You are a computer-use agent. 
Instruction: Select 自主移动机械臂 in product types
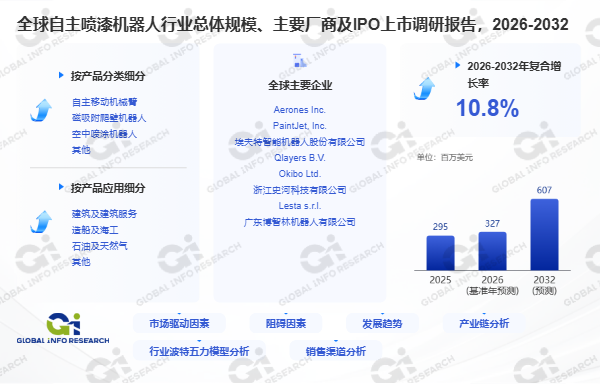[x=104, y=102]
